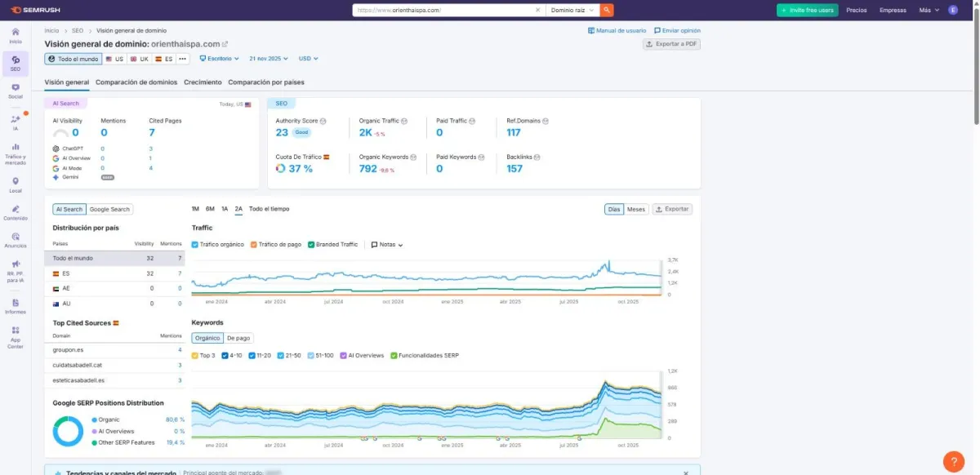Image resolution: width=980 pixels, height=475 pixels.
Task: Switch to Google Search tab
Action: click(109, 209)
